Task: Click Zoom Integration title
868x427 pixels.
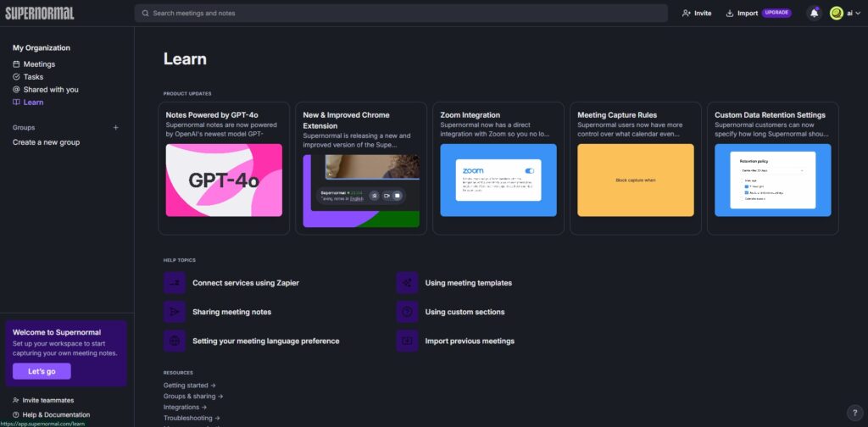Action: pyautogui.click(x=470, y=115)
